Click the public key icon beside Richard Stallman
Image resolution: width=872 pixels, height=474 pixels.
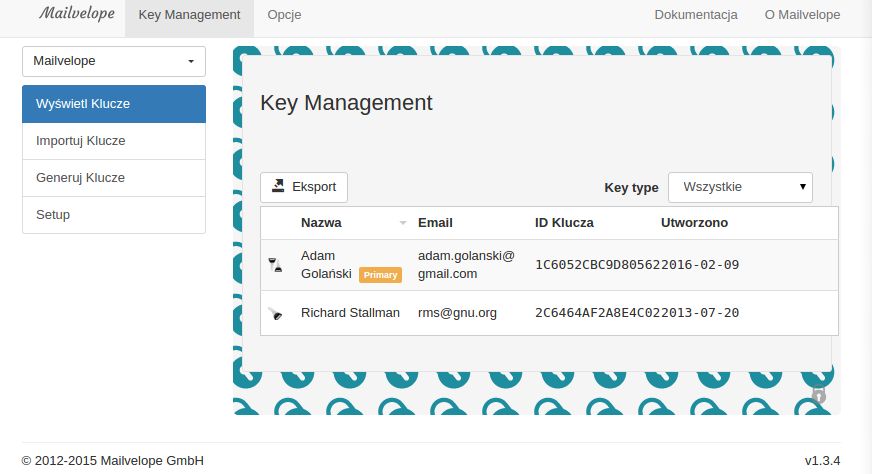[x=275, y=313]
